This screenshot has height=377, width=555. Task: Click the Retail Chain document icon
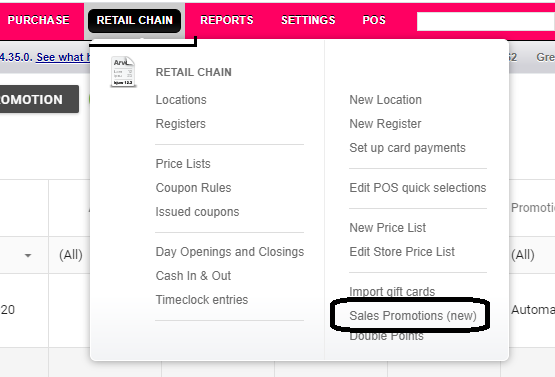(x=123, y=72)
